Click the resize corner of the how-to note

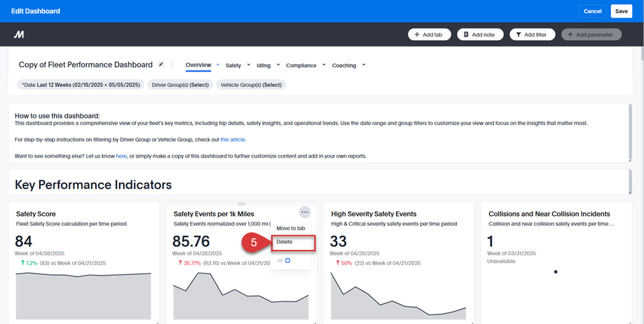629,160
